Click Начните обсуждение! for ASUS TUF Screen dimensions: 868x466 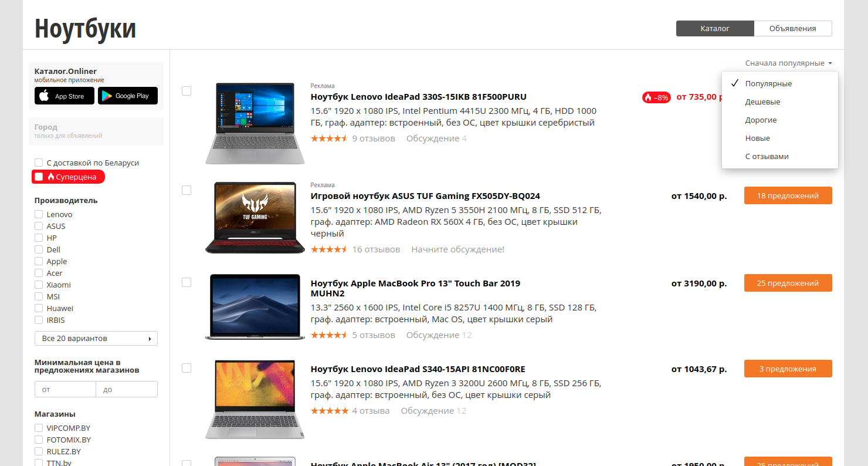coord(457,249)
